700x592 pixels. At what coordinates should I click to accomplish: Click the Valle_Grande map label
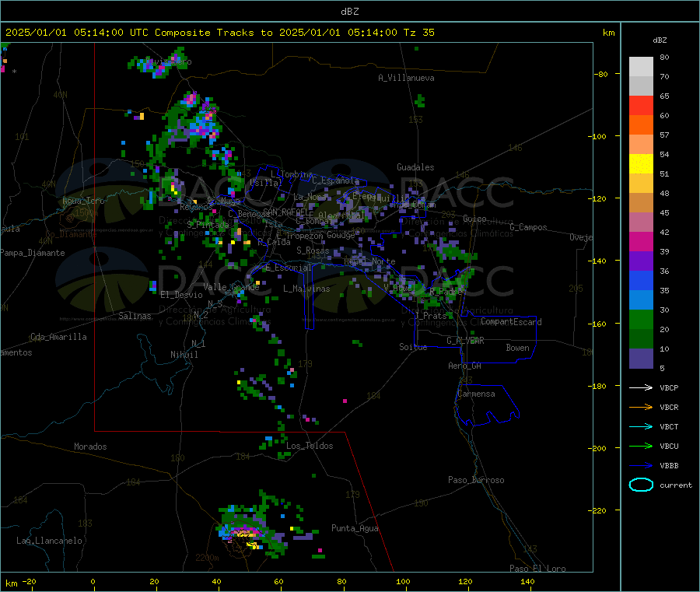(231, 286)
